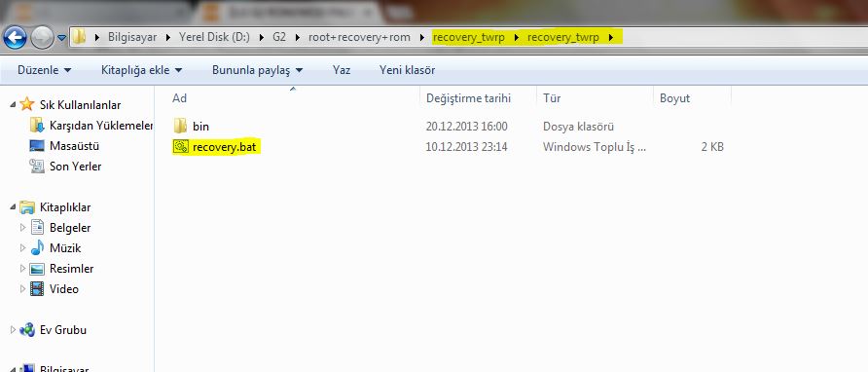This screenshot has height=372, width=868.
Task: Open the Bununla paylaş menu
Action: coord(258,70)
